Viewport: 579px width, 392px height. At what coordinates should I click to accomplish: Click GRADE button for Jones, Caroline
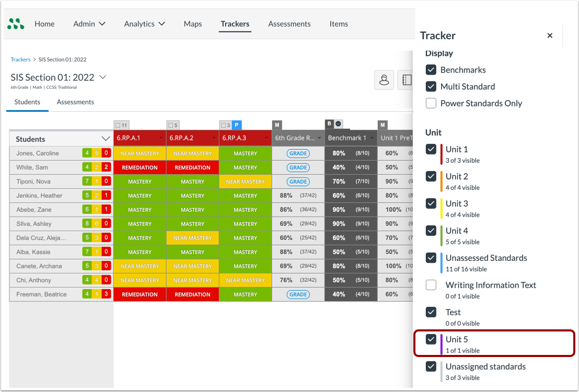point(298,153)
